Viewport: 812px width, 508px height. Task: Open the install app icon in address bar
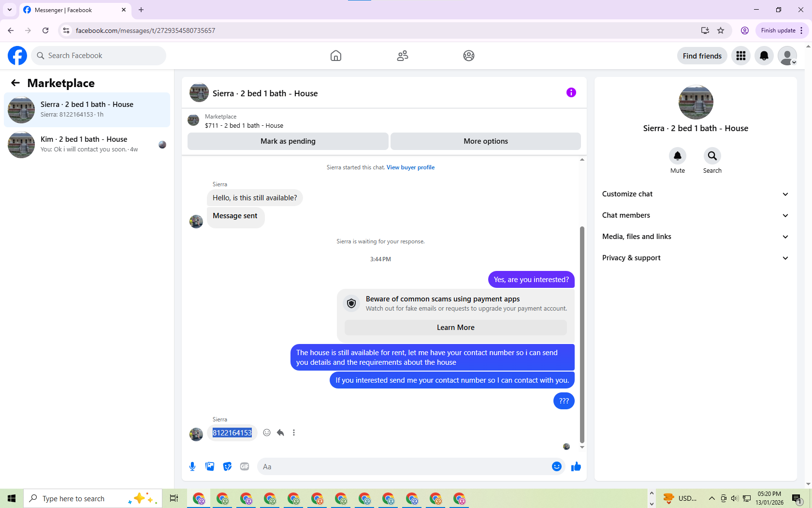(705, 30)
